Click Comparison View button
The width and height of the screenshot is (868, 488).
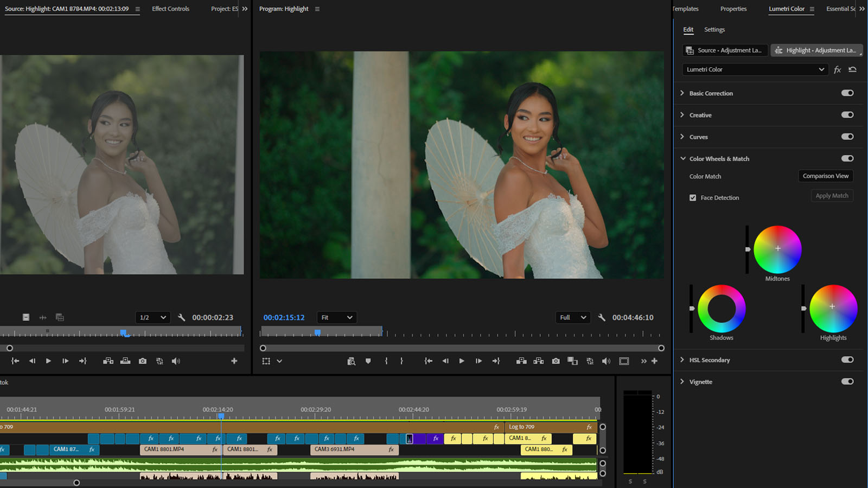[826, 176]
